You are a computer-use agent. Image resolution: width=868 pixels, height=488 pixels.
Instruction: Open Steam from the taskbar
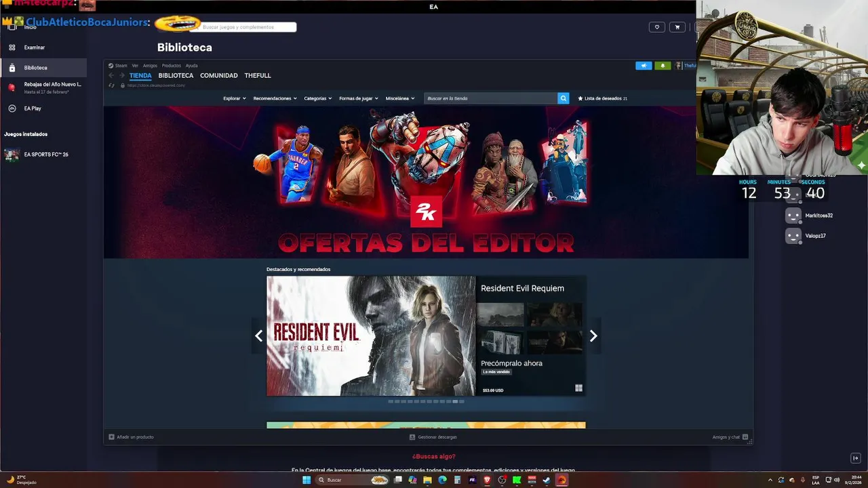point(547,480)
